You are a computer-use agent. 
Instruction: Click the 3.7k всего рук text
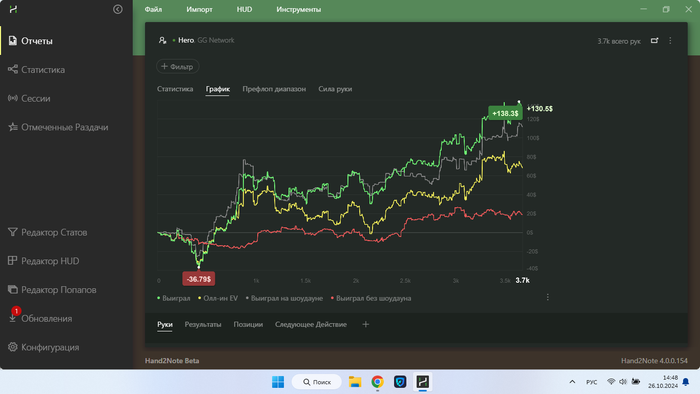(619, 41)
